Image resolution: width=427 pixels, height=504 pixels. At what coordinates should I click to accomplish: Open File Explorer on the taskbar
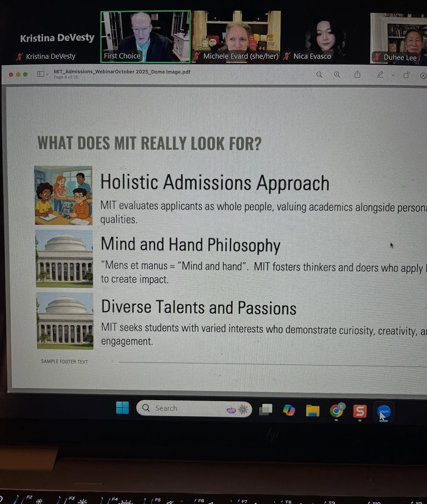pos(313,411)
